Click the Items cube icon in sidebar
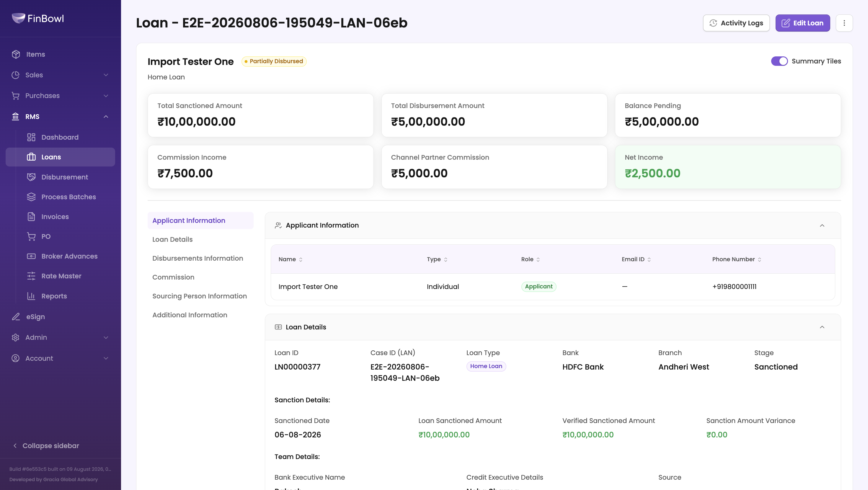 coord(16,54)
